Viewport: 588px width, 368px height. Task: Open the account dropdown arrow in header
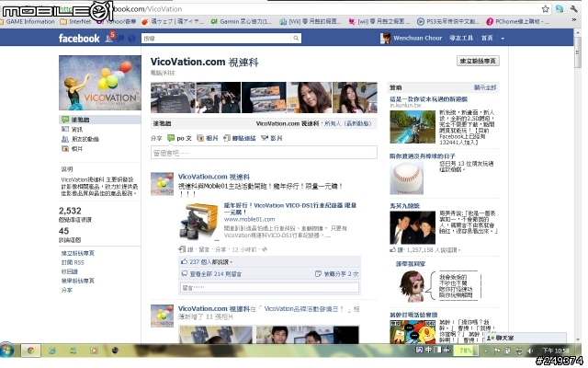[x=503, y=39]
